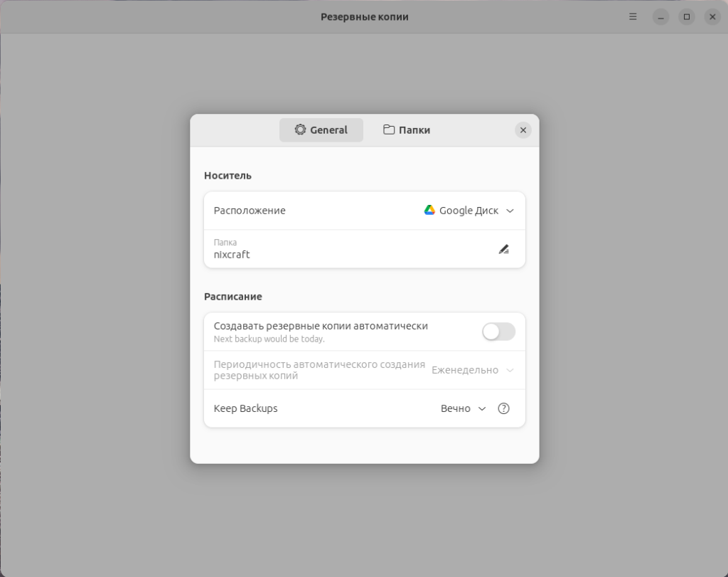The height and width of the screenshot is (577, 728).
Task: Click the Google Drive logo icon
Action: click(x=429, y=210)
